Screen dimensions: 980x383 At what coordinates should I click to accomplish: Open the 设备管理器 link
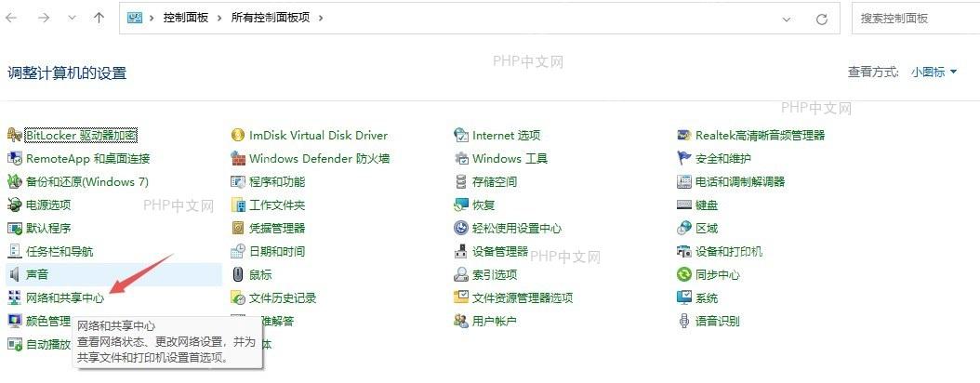coord(500,251)
